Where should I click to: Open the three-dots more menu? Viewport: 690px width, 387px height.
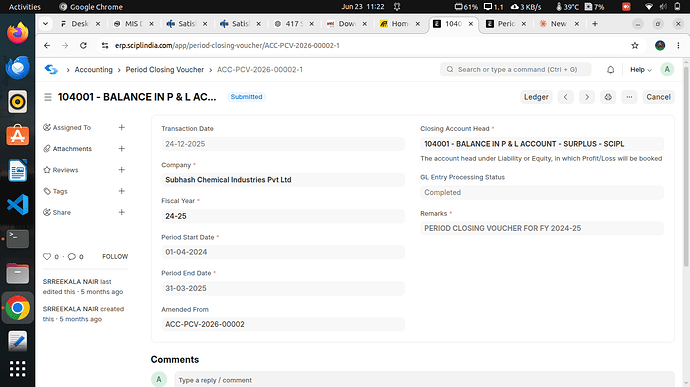[629, 97]
